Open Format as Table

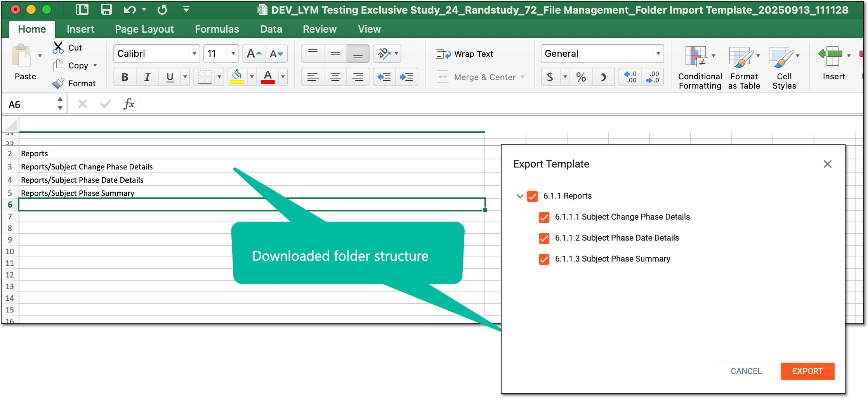[744, 68]
